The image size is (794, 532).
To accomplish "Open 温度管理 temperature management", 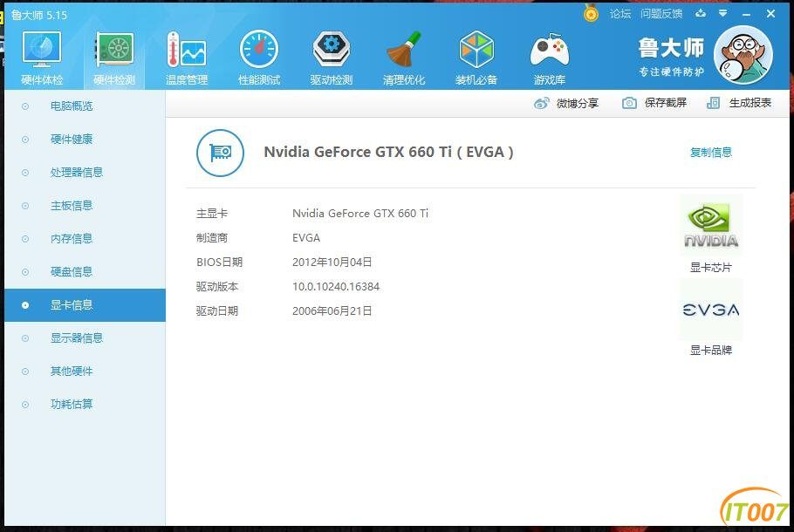I will [x=187, y=58].
